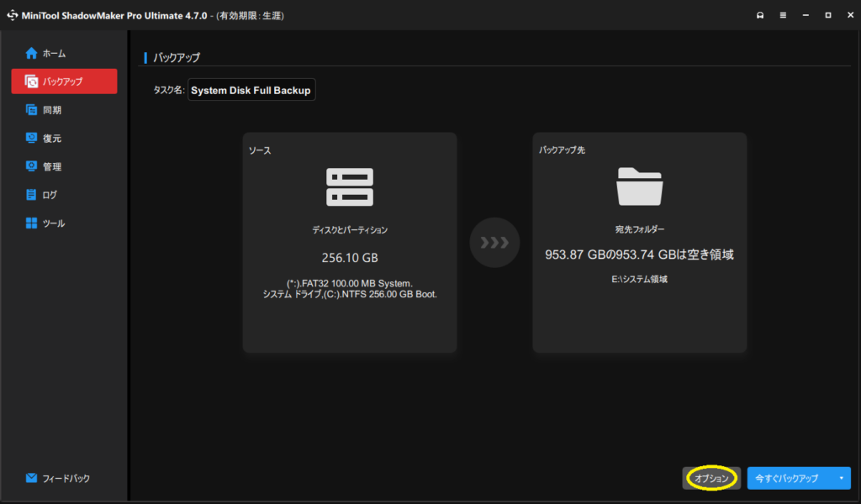
Task: Click the Feedback envelope icon
Action: pos(31,478)
